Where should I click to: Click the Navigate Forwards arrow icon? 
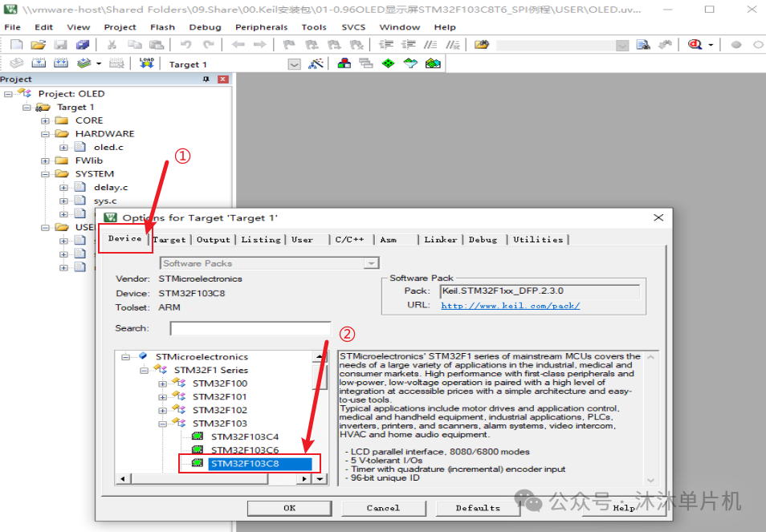(x=260, y=45)
